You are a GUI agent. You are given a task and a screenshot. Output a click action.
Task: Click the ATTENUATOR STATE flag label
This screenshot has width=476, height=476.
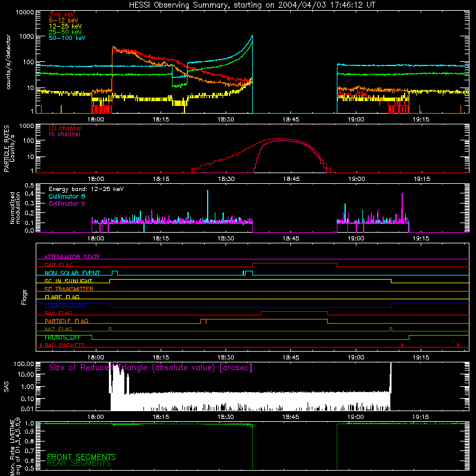tap(72, 257)
